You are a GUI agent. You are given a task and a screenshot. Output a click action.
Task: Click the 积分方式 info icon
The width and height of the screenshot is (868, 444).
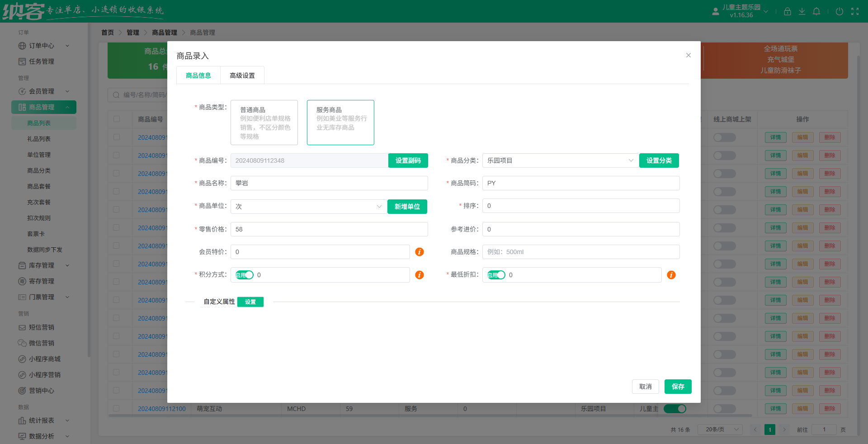[x=420, y=275]
